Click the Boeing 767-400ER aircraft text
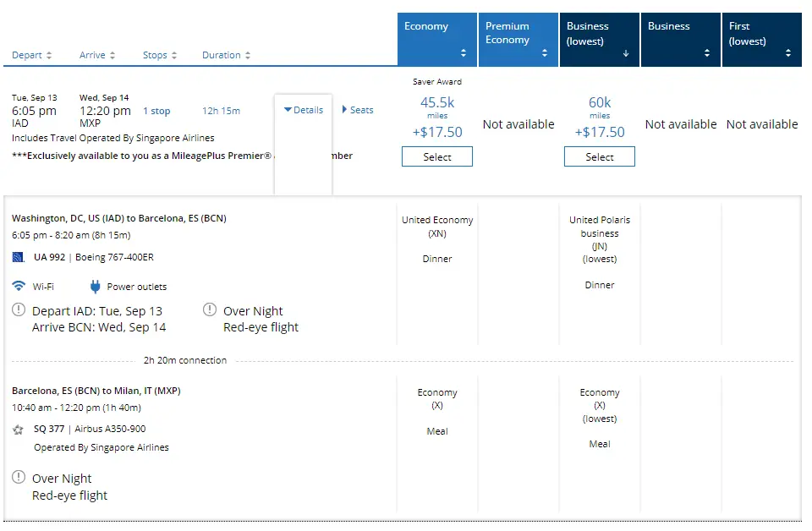The width and height of the screenshot is (812, 531). [114, 257]
